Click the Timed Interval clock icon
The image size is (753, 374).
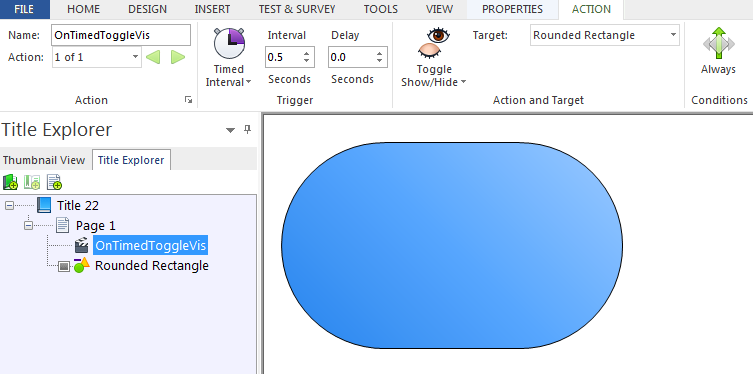[x=229, y=43]
